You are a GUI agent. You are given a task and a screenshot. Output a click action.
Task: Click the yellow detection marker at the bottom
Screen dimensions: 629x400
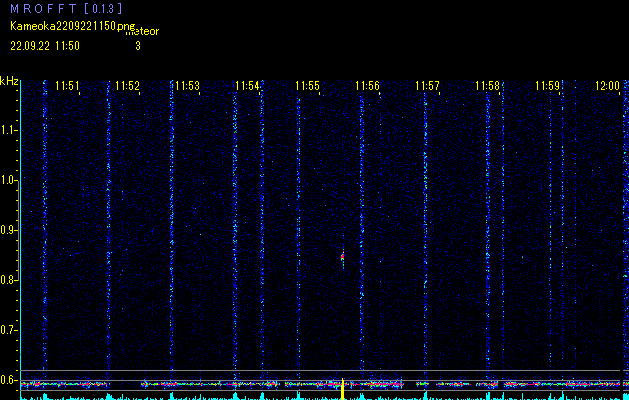343,389
